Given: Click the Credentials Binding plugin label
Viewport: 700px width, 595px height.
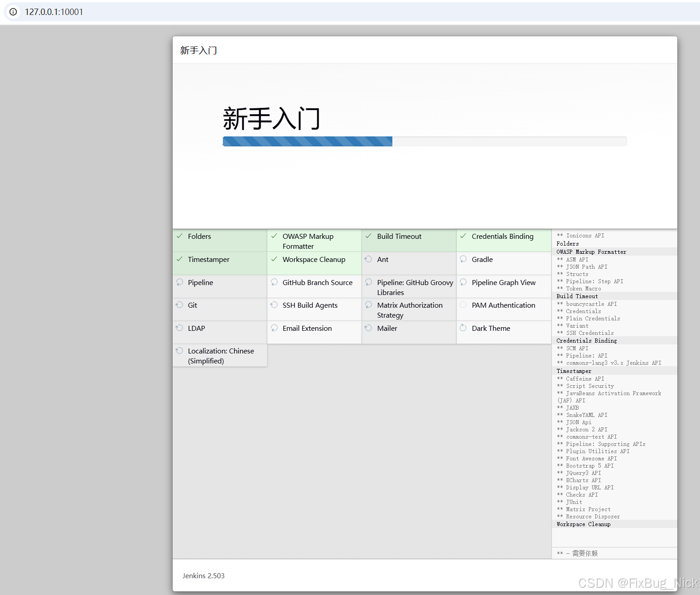Looking at the screenshot, I should click(502, 236).
